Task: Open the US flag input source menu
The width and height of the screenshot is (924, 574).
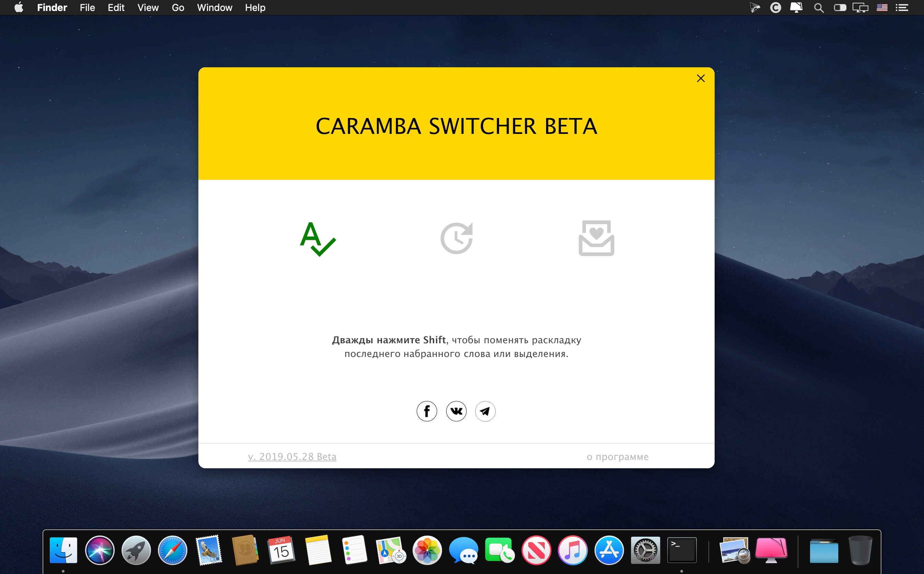Action: (882, 8)
